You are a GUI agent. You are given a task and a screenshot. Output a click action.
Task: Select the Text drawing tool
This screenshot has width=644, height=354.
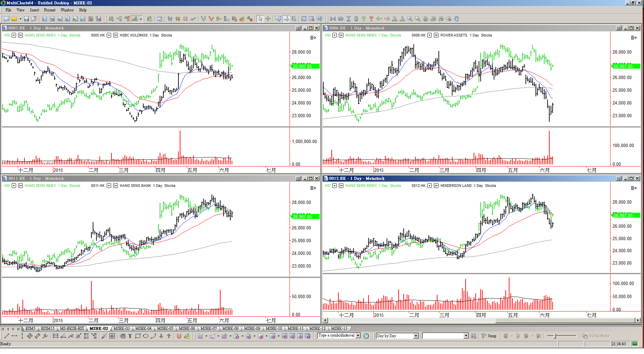click(130, 336)
